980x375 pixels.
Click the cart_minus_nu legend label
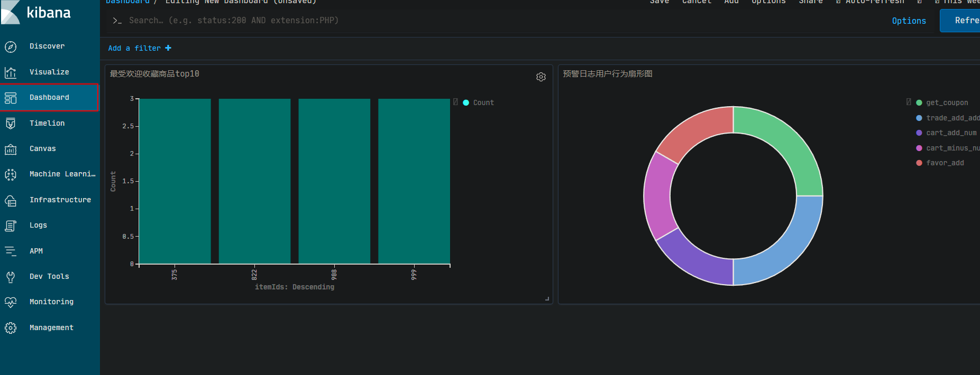(x=952, y=148)
